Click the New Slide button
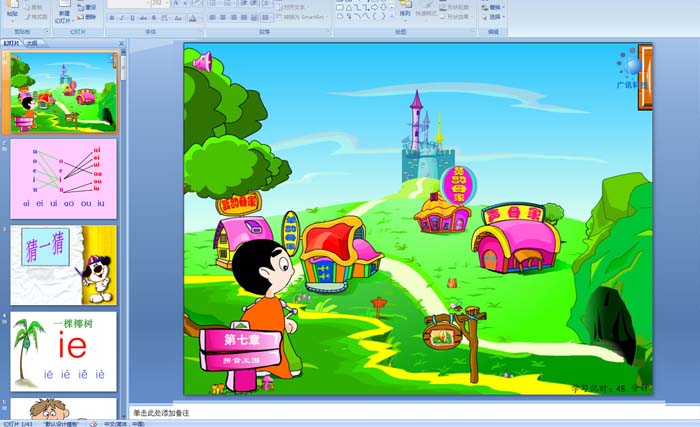The image size is (700, 427). 64,11
